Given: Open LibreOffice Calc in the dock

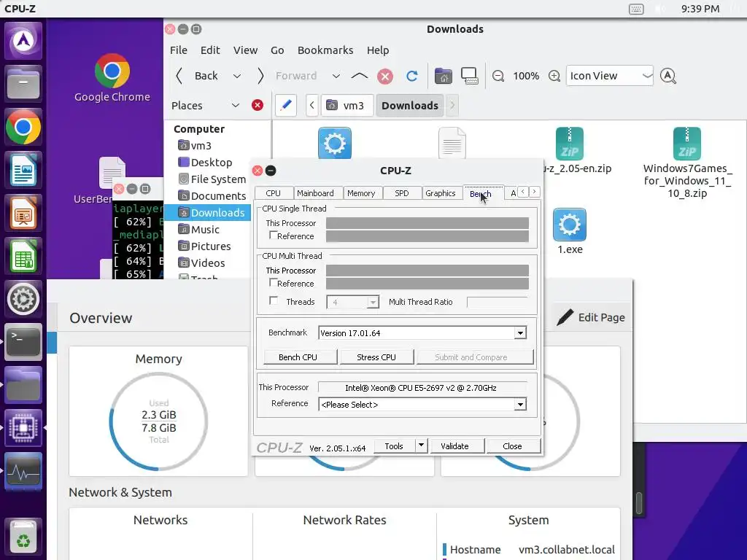Looking at the screenshot, I should 23,256.
